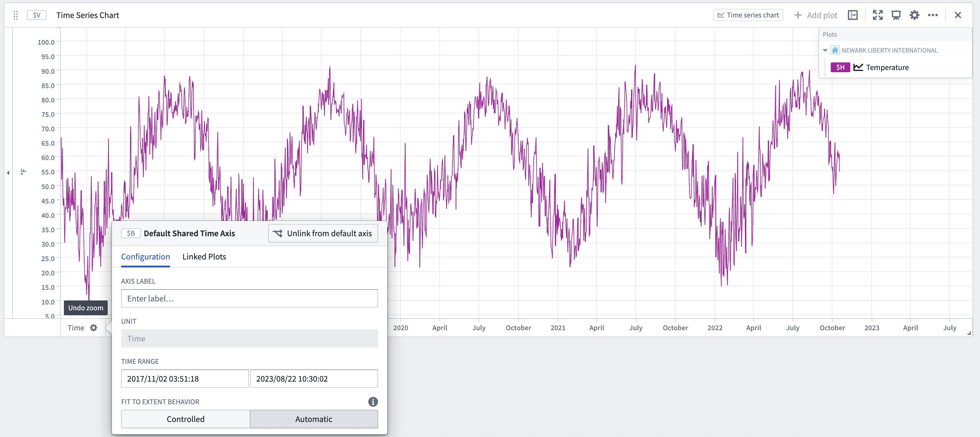980x437 pixels.
Task: Click the Newark Liberty International home icon
Action: click(835, 50)
